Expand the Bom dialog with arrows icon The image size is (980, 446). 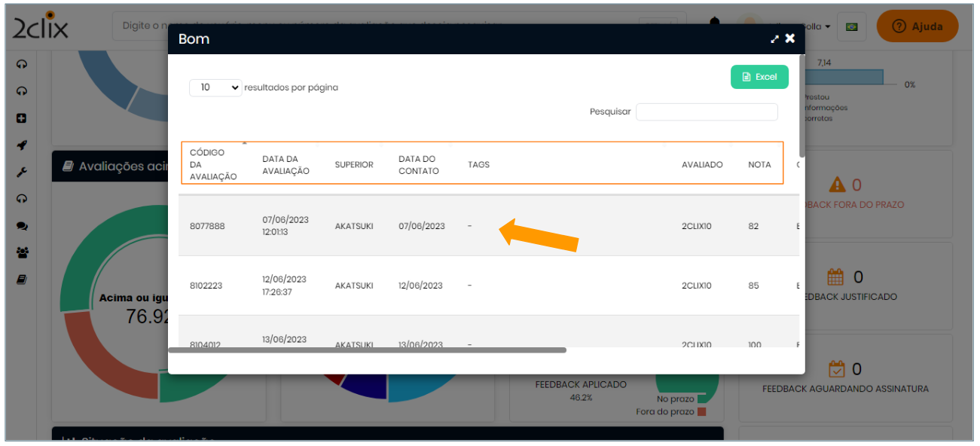point(774,39)
